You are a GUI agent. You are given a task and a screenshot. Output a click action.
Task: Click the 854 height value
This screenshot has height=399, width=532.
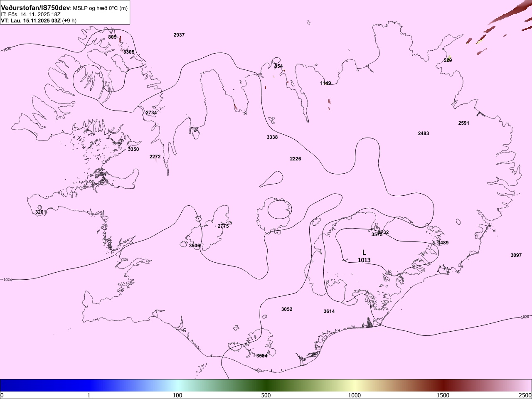point(278,66)
